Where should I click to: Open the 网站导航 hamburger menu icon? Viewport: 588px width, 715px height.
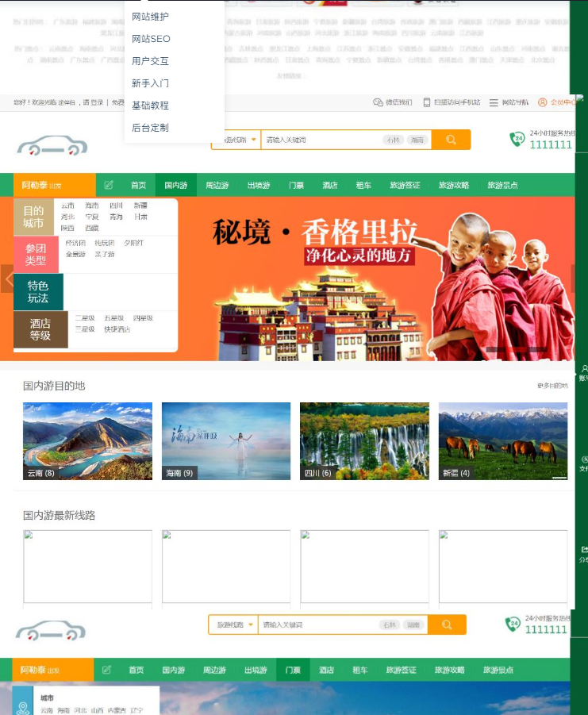click(x=494, y=102)
